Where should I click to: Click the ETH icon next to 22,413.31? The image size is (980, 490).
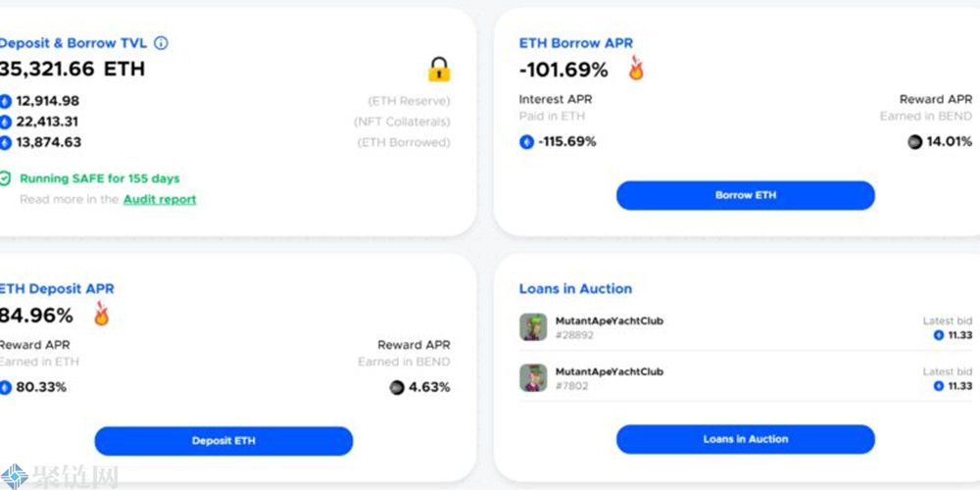tap(6, 122)
